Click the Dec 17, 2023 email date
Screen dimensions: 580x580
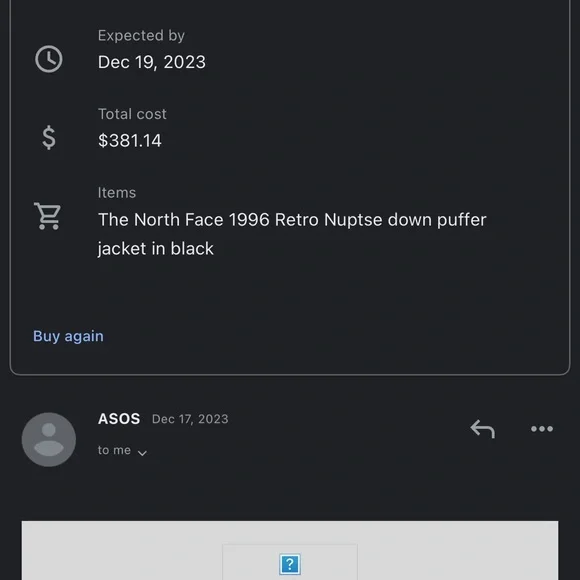[x=190, y=419]
